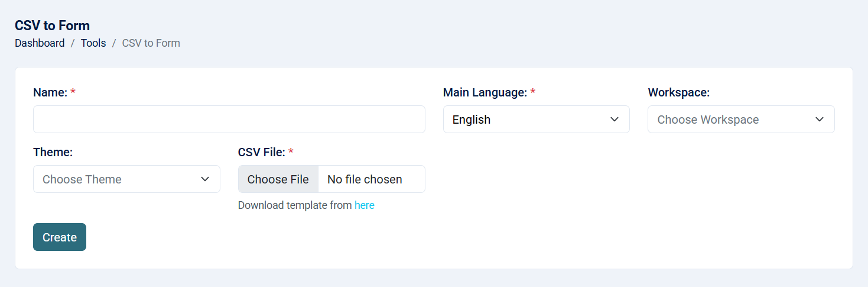Click the Choose File button
Screen dimensions: 868x287
278,179
